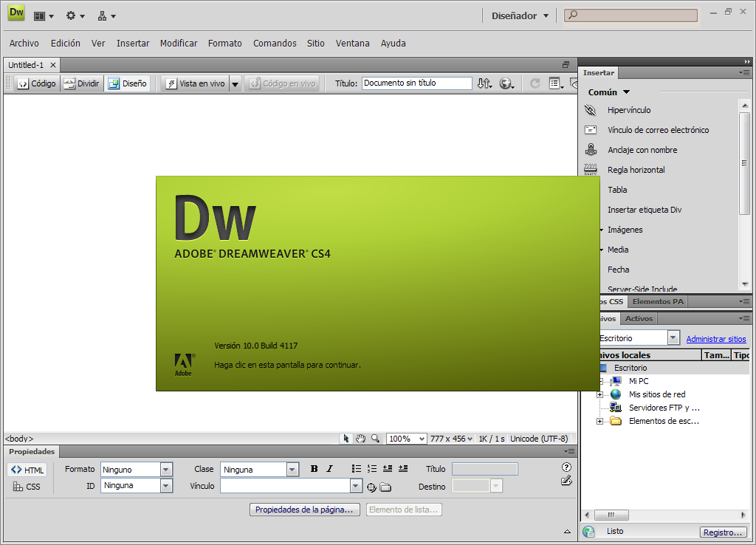The width and height of the screenshot is (756, 545).
Task: Open the Layout workspace icon menu
Action: click(x=44, y=16)
